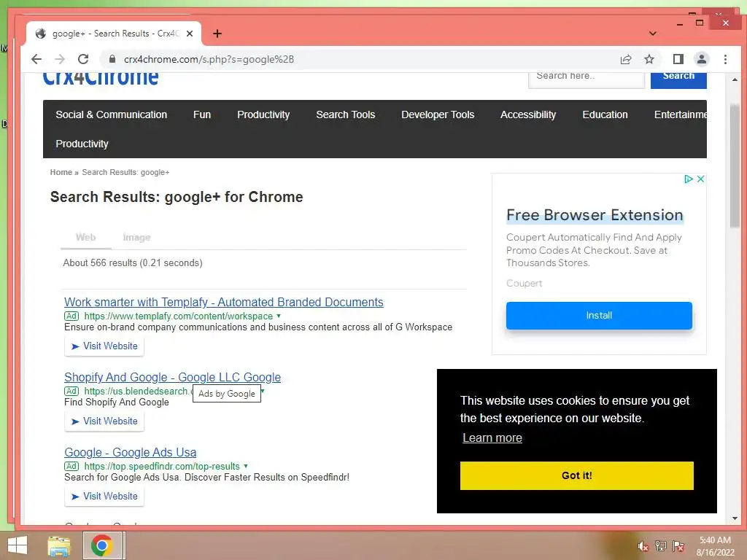Open the taskbar clock showing 5:40 AM
Viewport: 747px width, 560px height.
click(715, 546)
